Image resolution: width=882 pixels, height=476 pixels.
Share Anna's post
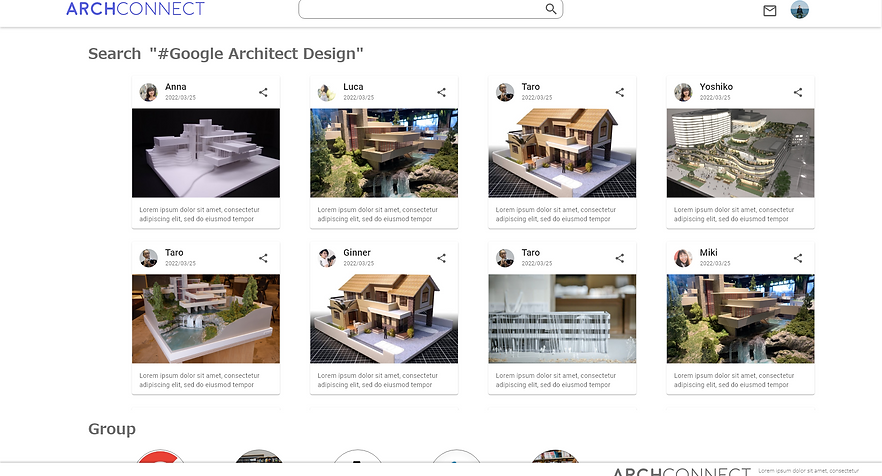click(x=263, y=92)
